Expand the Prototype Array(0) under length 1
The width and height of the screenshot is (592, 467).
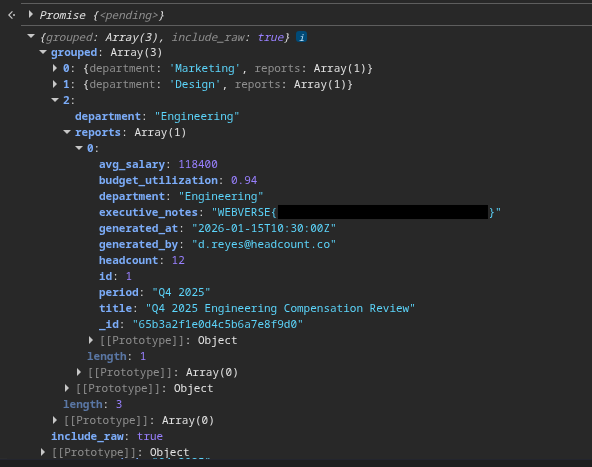pyautogui.click(x=79, y=372)
